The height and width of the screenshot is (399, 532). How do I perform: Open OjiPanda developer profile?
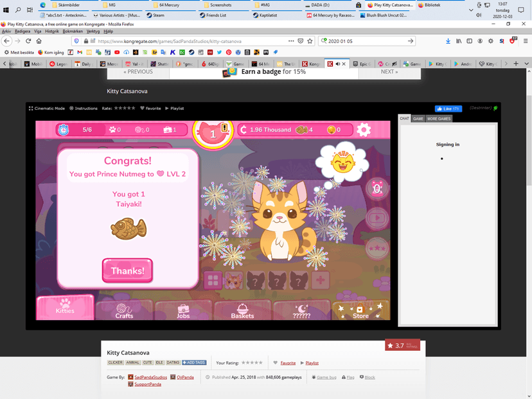coord(185,377)
